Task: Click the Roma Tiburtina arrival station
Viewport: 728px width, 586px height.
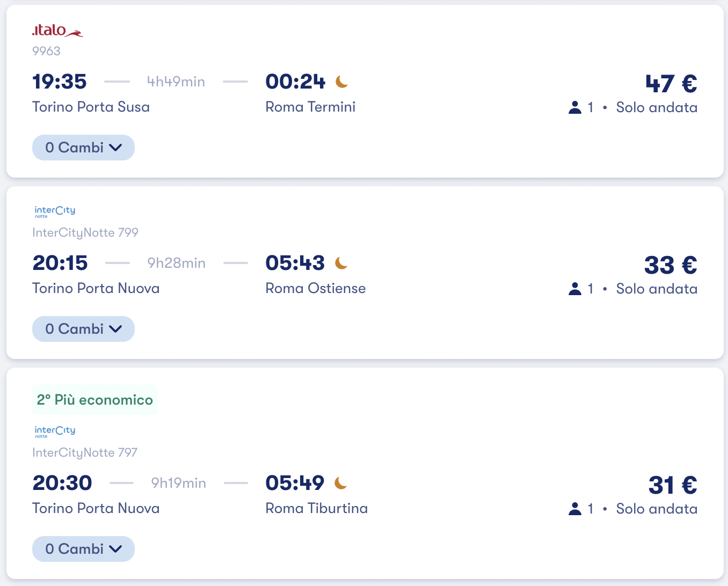Action: click(x=316, y=508)
